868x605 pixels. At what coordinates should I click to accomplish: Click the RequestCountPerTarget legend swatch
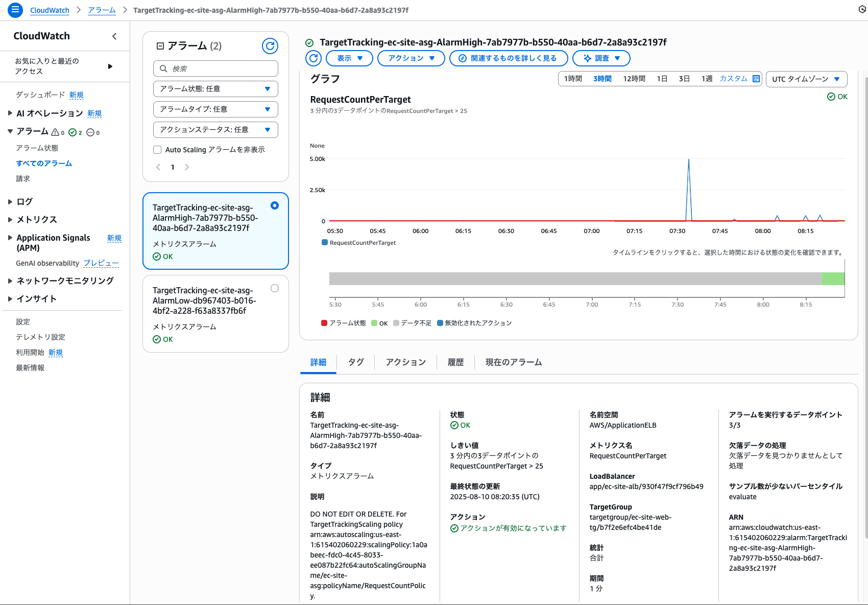point(324,242)
